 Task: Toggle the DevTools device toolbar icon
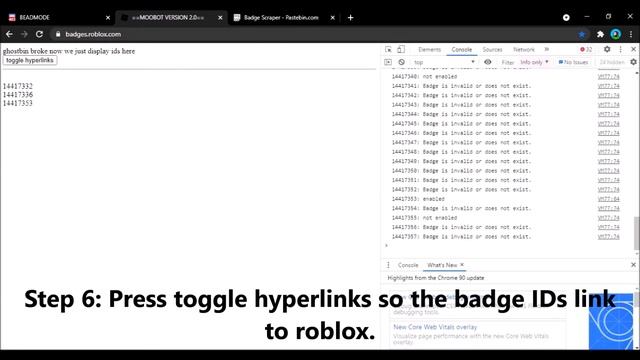click(401, 49)
